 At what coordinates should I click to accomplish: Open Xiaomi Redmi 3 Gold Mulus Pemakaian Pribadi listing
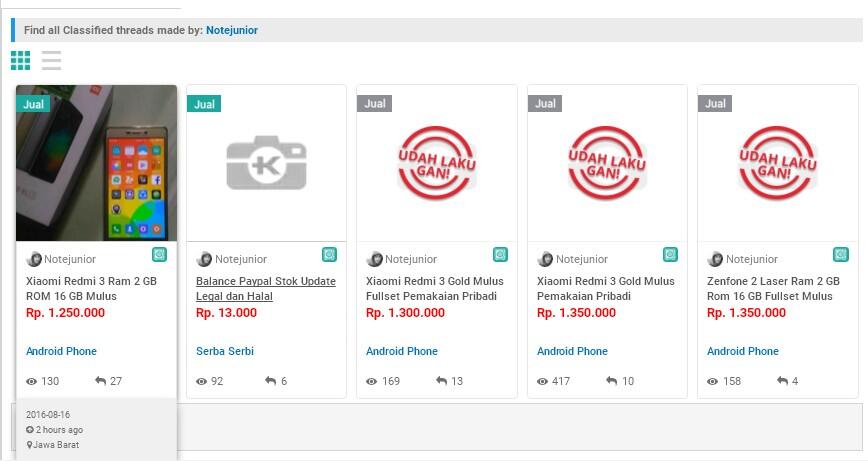tap(606, 288)
